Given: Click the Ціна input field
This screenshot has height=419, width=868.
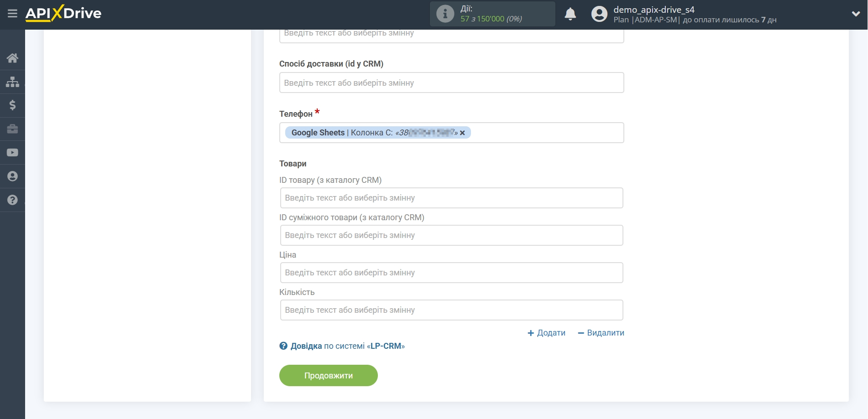Looking at the screenshot, I should [x=451, y=273].
